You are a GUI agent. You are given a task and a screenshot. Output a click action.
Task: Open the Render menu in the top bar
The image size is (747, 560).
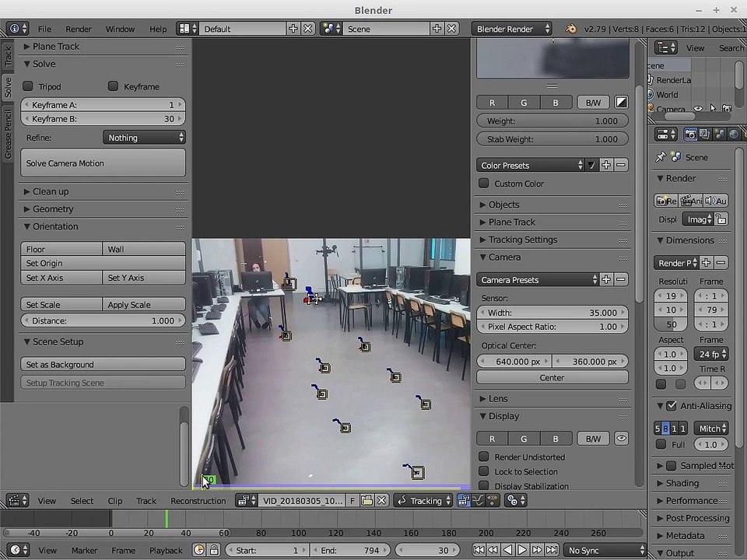[x=78, y=29]
